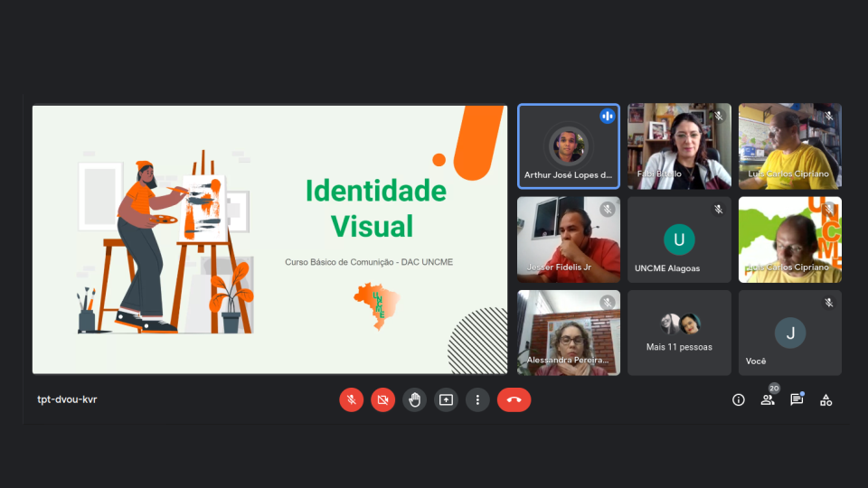Open the chat panel icon
Image resolution: width=868 pixels, height=488 pixels.
pos(797,399)
